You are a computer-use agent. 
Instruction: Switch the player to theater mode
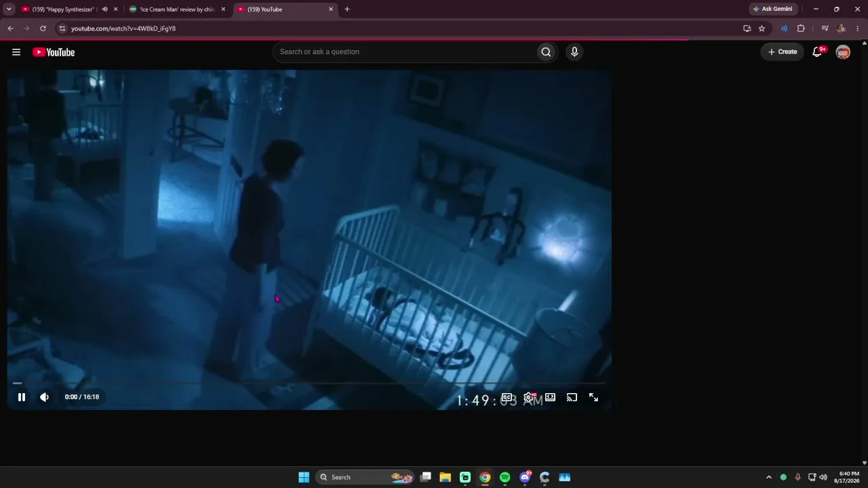(x=550, y=397)
